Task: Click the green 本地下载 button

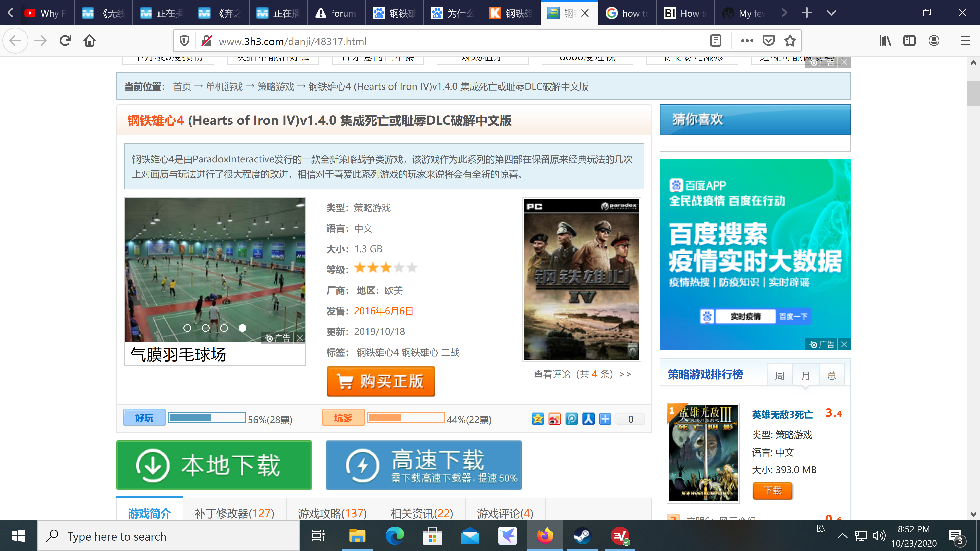Action: (x=214, y=465)
